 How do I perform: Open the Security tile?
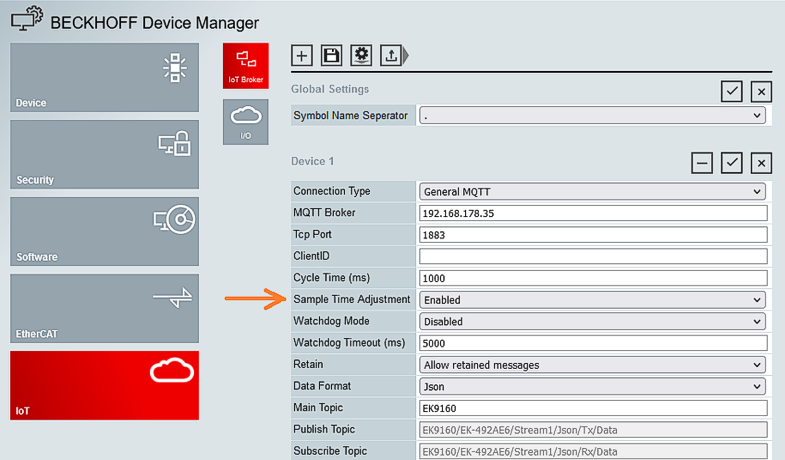tap(105, 154)
